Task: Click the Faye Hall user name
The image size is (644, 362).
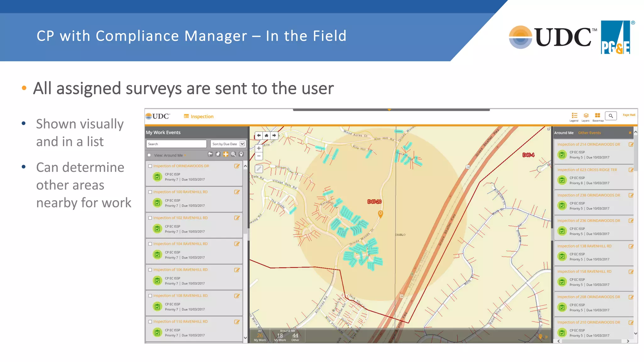Action: (629, 115)
